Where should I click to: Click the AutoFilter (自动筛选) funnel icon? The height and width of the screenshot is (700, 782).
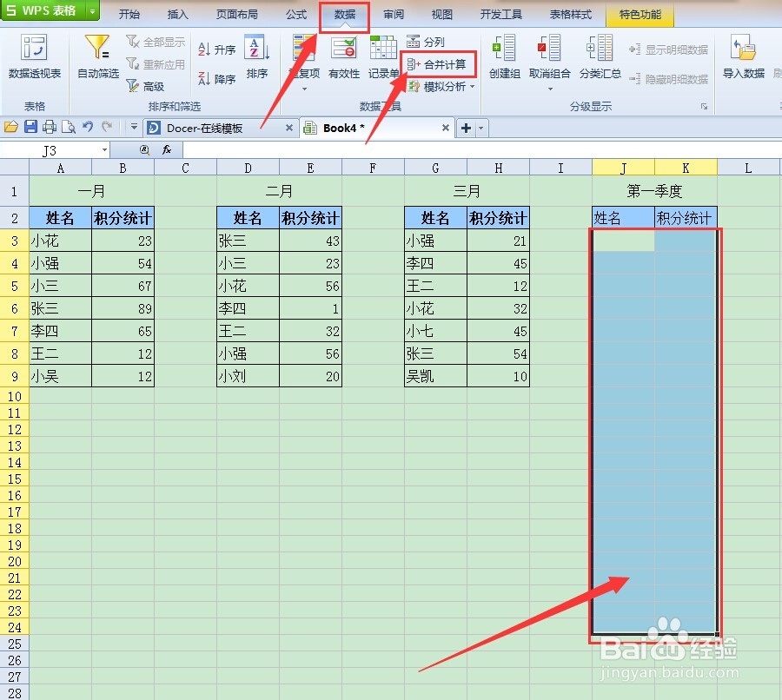97,47
